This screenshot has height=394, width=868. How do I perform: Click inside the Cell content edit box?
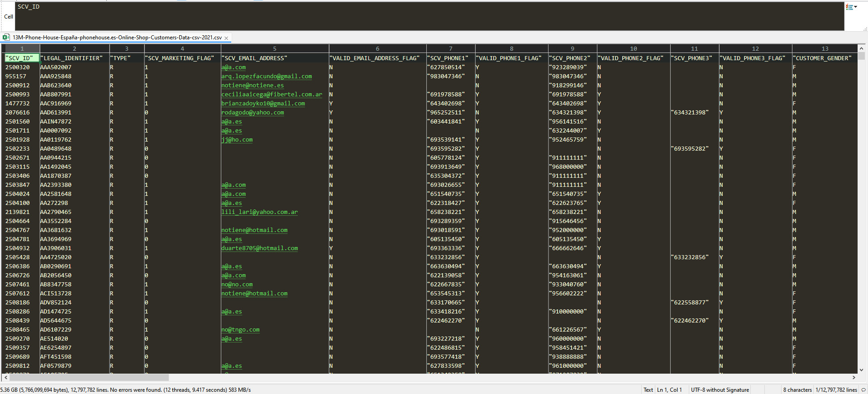[429, 16]
